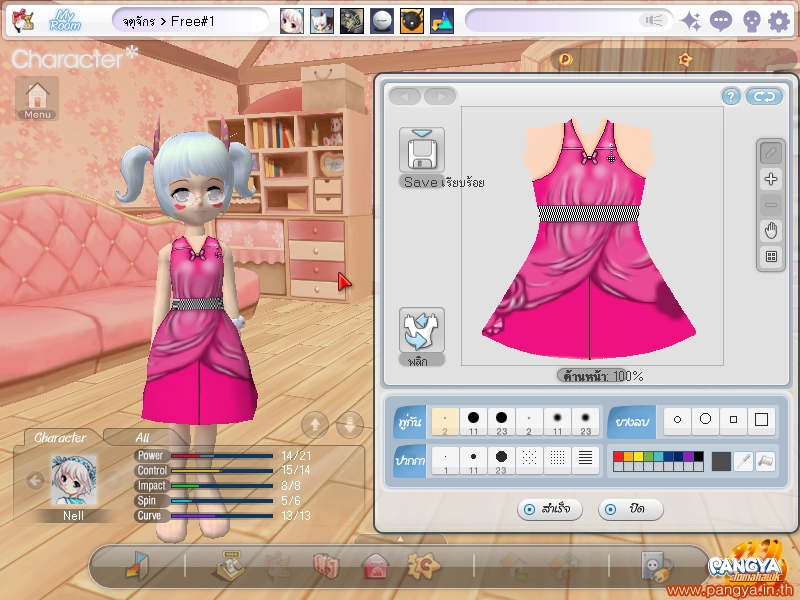
Task: Click the previous character left arrow
Action: click(x=35, y=480)
